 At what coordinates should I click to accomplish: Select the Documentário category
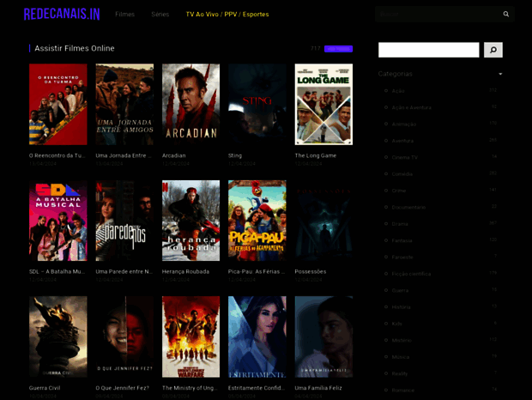[408, 207]
